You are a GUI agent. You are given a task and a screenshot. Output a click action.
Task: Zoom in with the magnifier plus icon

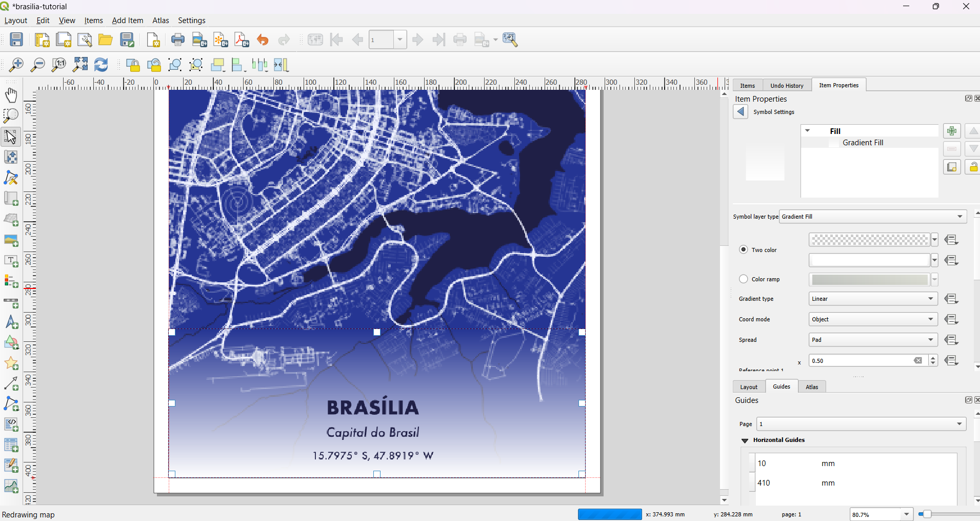point(16,65)
